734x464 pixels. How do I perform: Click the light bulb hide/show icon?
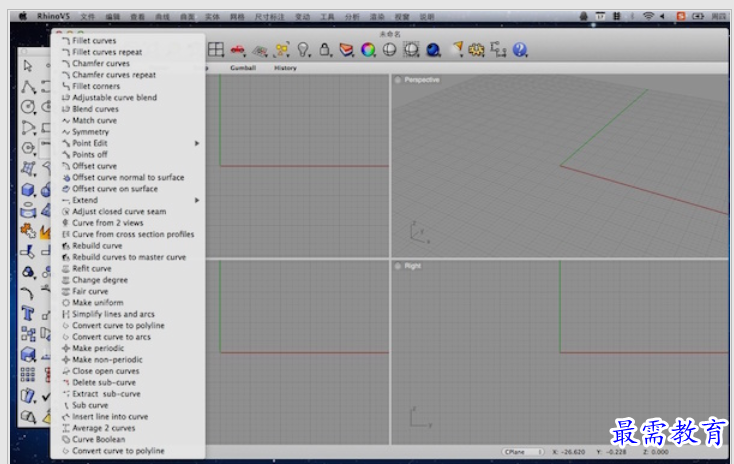[303, 49]
